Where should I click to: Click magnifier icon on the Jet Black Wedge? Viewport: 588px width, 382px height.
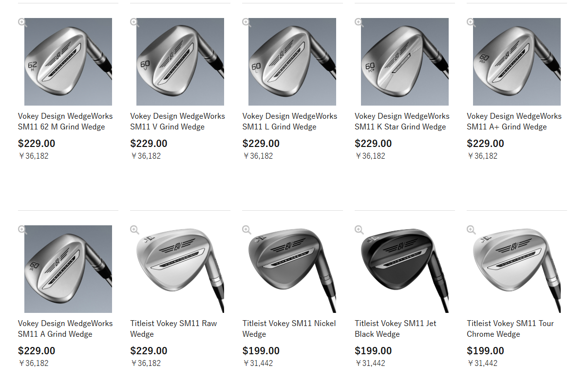359,230
